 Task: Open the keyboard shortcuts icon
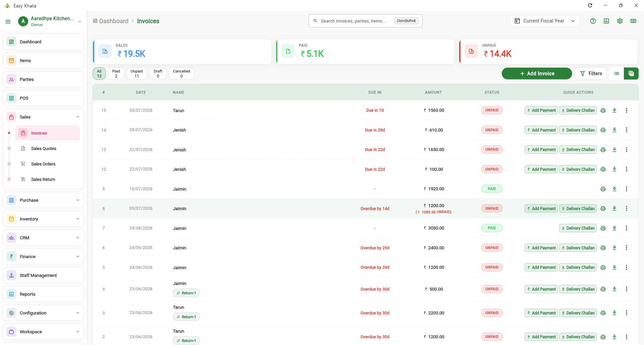(633, 21)
